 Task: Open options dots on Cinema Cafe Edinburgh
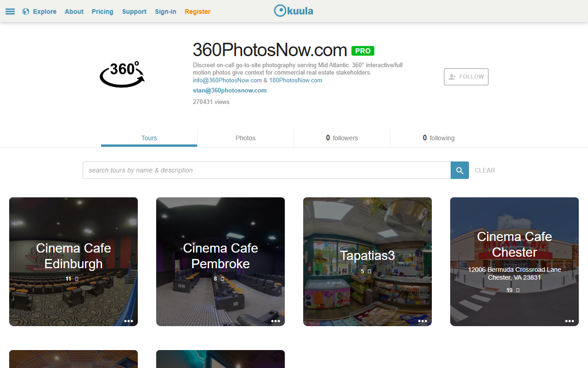click(x=129, y=321)
